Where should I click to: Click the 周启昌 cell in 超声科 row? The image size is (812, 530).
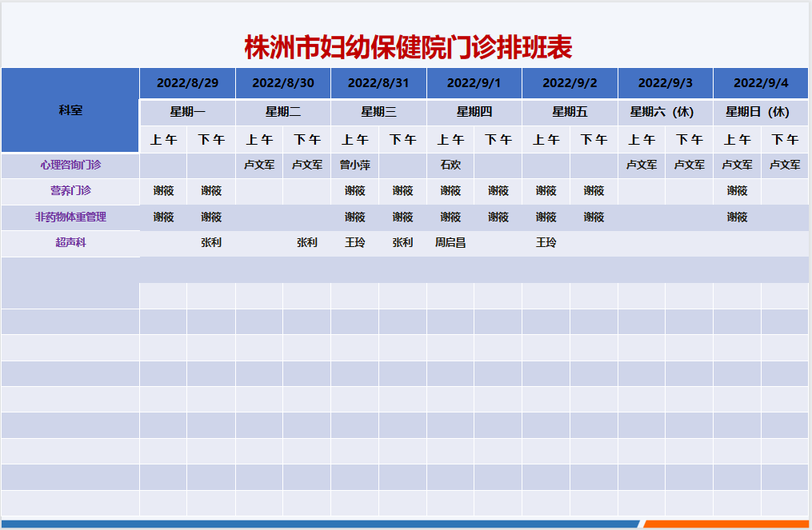click(450, 243)
